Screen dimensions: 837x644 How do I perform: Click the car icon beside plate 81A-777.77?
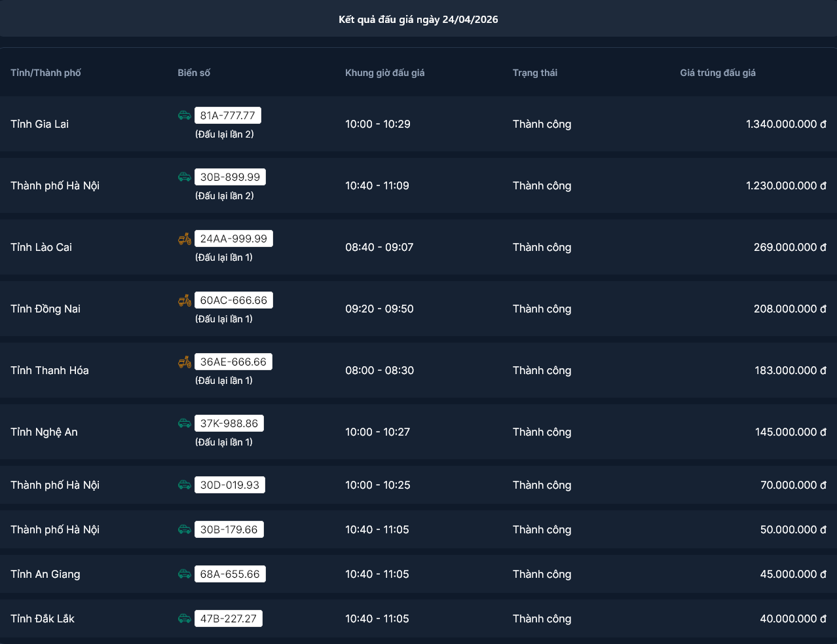point(185,115)
